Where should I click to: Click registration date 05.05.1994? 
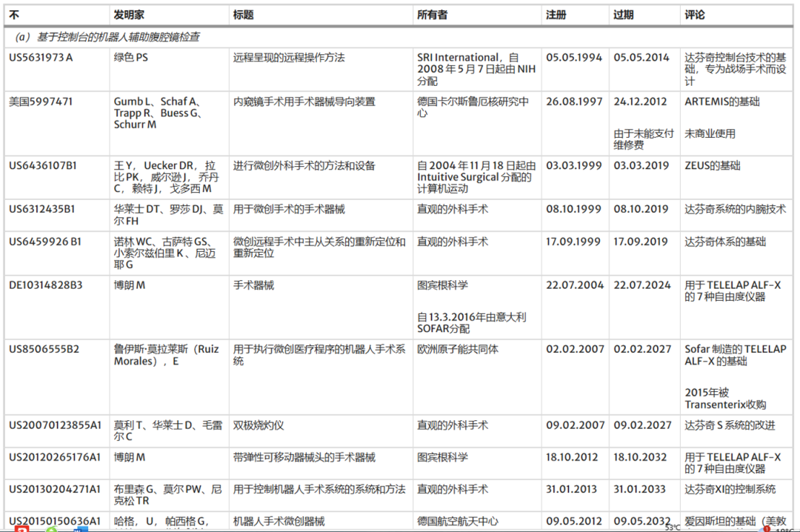[574, 58]
